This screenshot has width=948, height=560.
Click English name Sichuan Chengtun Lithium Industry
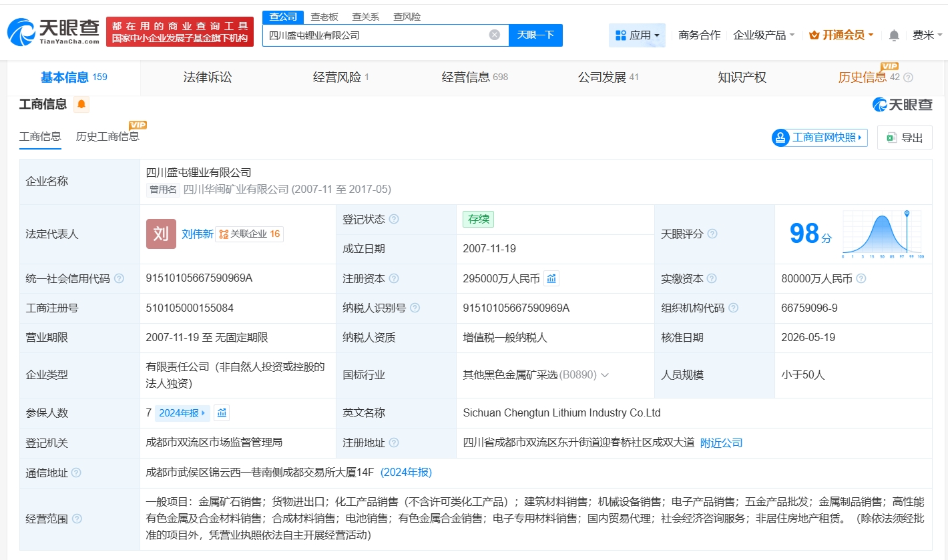tap(561, 413)
